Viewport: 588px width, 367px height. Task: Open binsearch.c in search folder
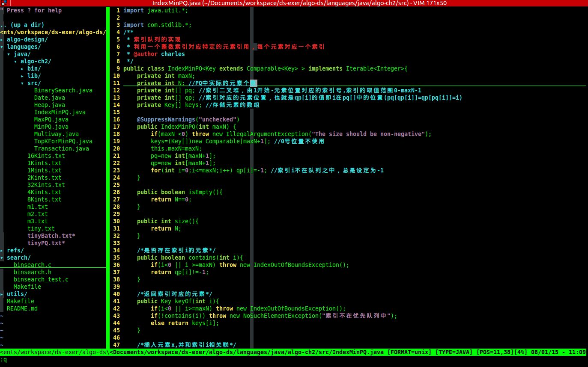point(32,265)
